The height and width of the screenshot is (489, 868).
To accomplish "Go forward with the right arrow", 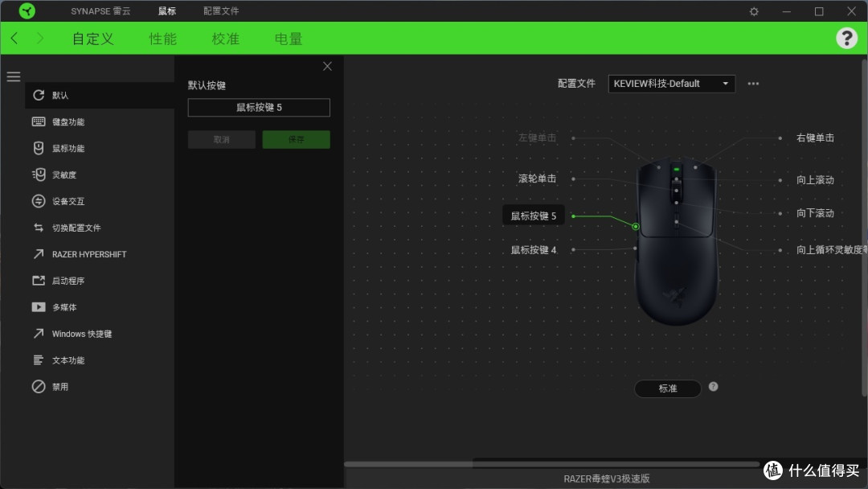I will [x=40, y=39].
